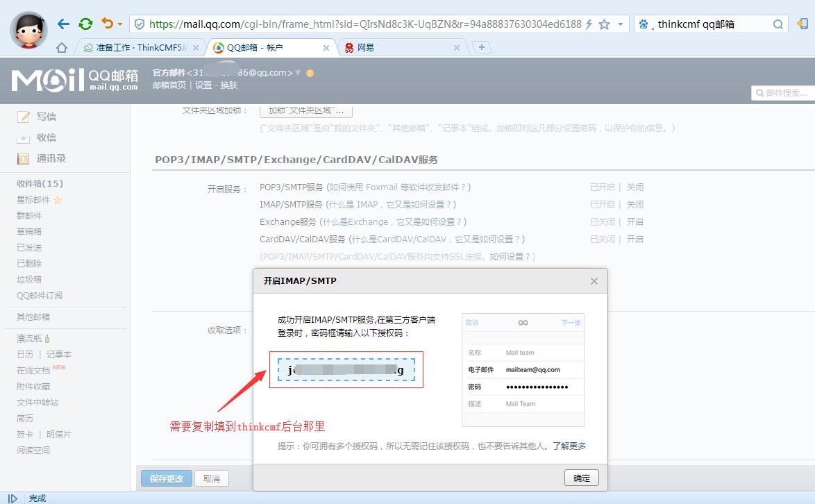The image size is (815, 504).
Task: Expand the address bar history dropdown
Action: 620,24
